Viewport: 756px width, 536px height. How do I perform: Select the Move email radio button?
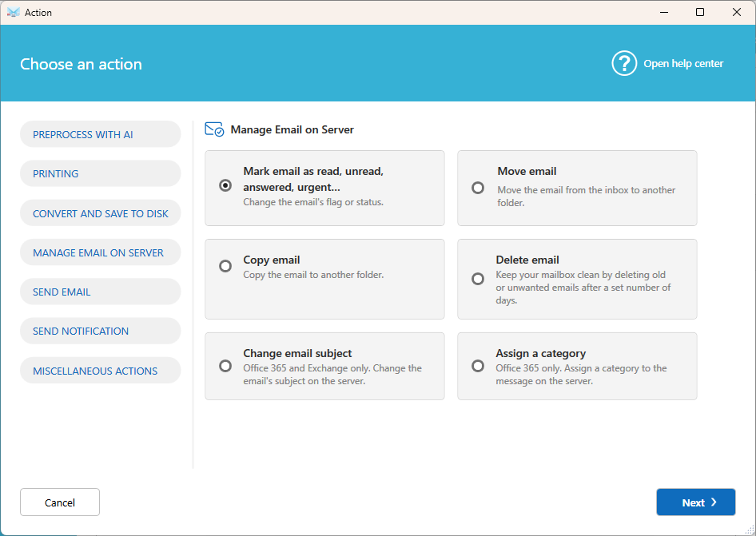click(x=478, y=188)
